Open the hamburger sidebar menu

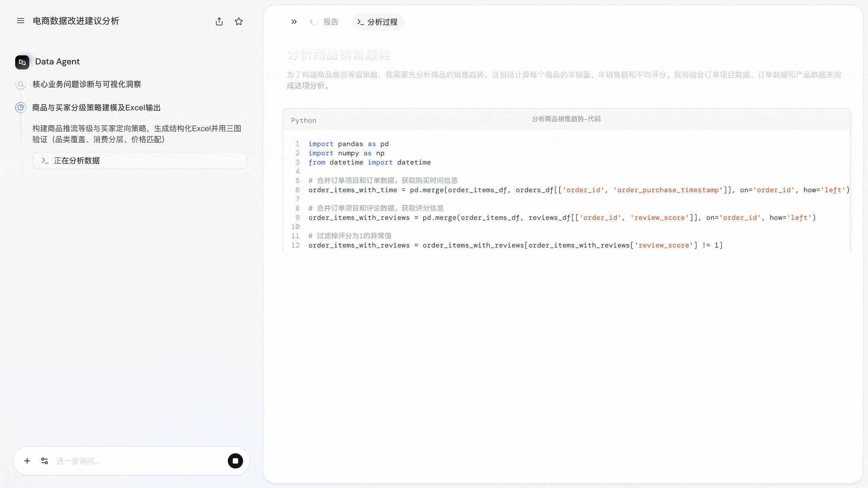(20, 21)
